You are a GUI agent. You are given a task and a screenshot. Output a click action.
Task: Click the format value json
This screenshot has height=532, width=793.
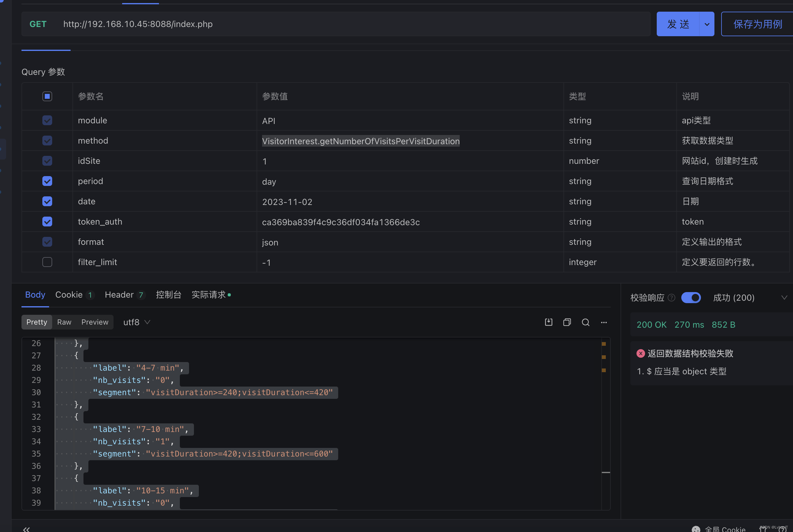point(270,242)
